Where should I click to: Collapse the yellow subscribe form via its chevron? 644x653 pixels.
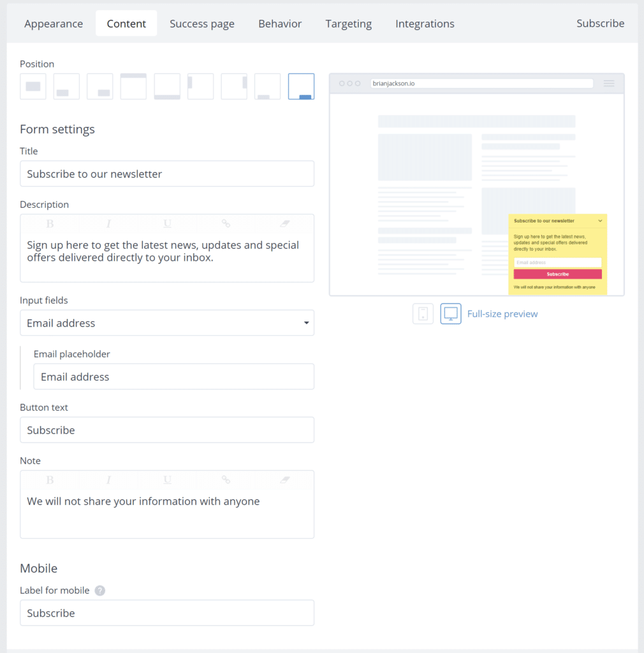click(600, 220)
